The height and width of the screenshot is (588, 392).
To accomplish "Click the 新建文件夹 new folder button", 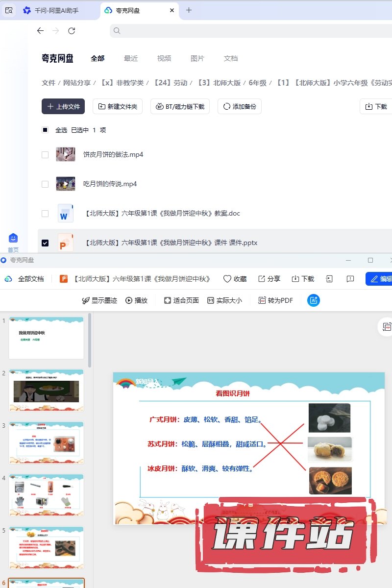I will point(118,106).
